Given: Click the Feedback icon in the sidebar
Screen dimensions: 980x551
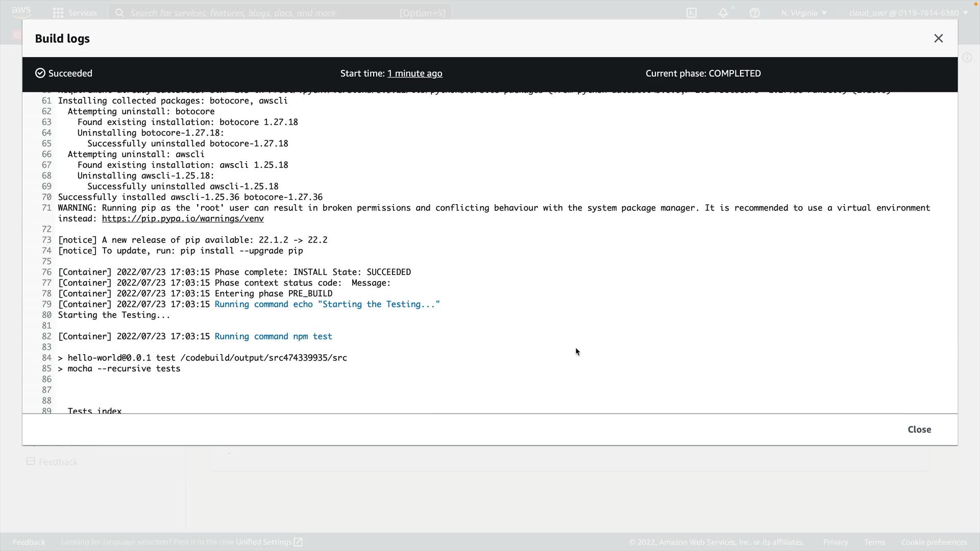Looking at the screenshot, I should click(31, 462).
